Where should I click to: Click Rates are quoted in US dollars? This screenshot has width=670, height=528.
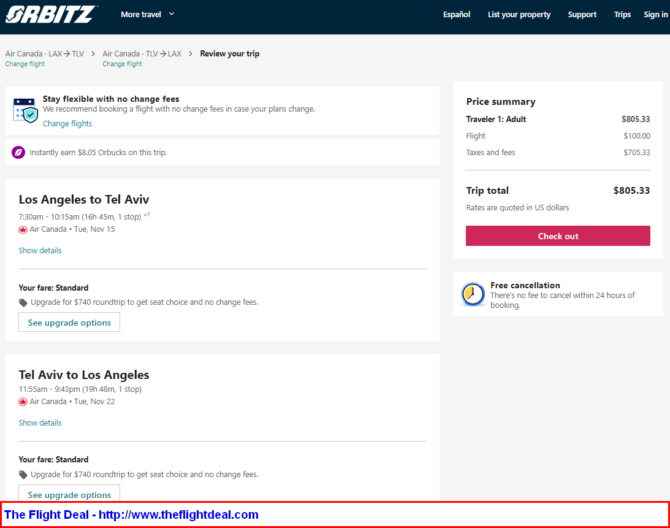point(517,208)
